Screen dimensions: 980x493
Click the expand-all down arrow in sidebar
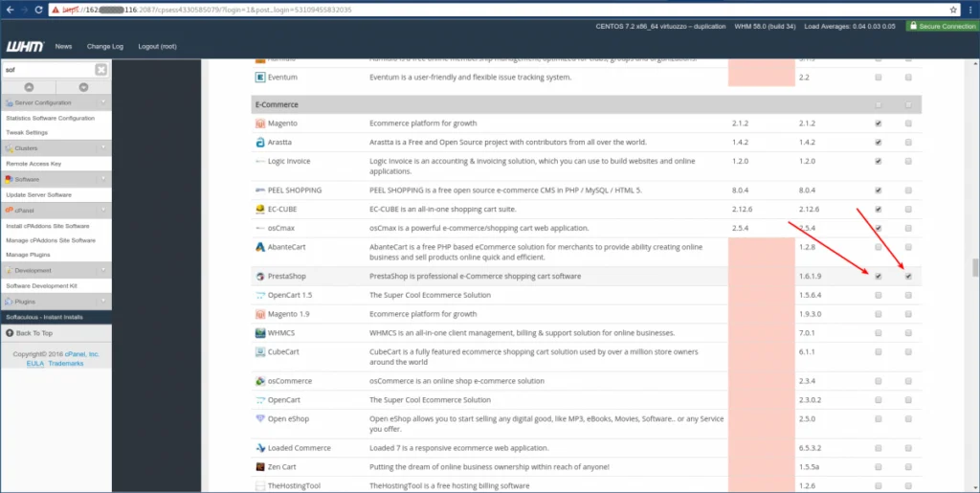(84, 87)
